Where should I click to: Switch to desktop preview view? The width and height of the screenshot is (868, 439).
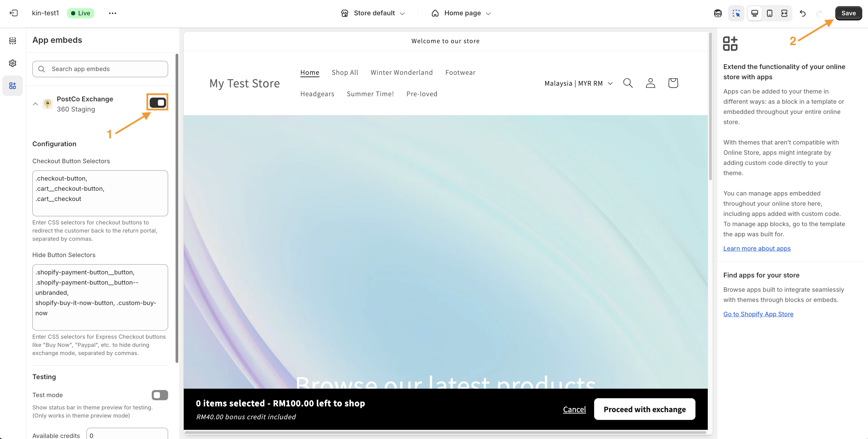pyautogui.click(x=755, y=13)
